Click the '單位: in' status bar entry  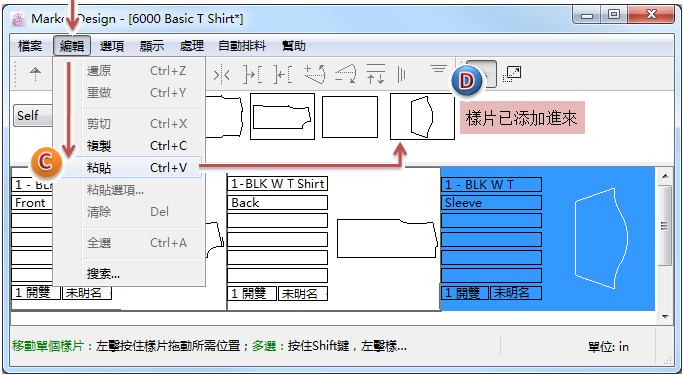click(608, 347)
